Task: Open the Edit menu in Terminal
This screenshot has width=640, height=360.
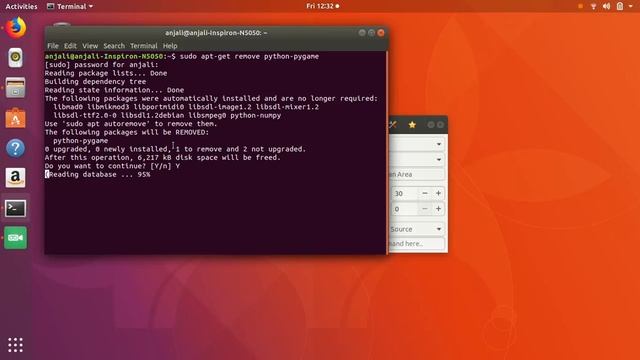Action: click(70, 46)
